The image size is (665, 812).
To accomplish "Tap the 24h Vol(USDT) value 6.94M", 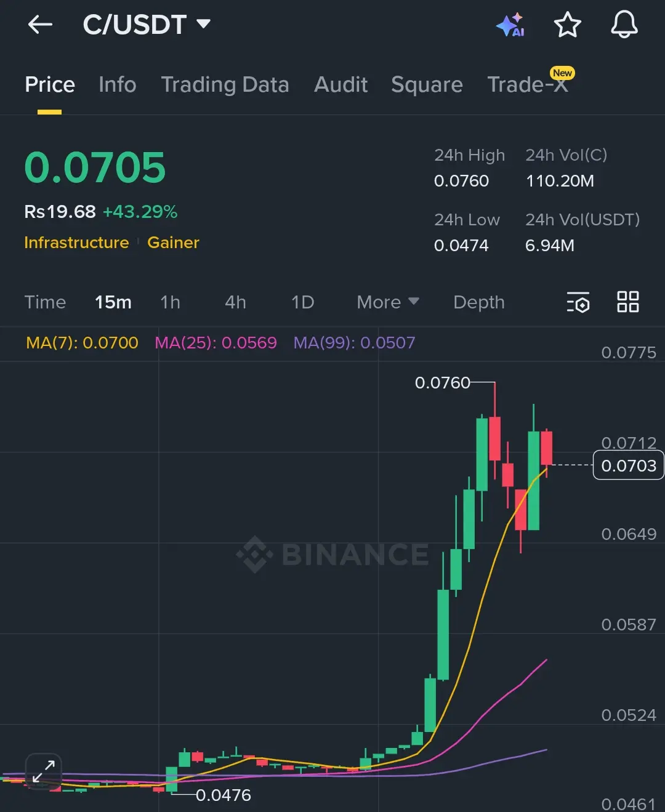I will click(550, 246).
